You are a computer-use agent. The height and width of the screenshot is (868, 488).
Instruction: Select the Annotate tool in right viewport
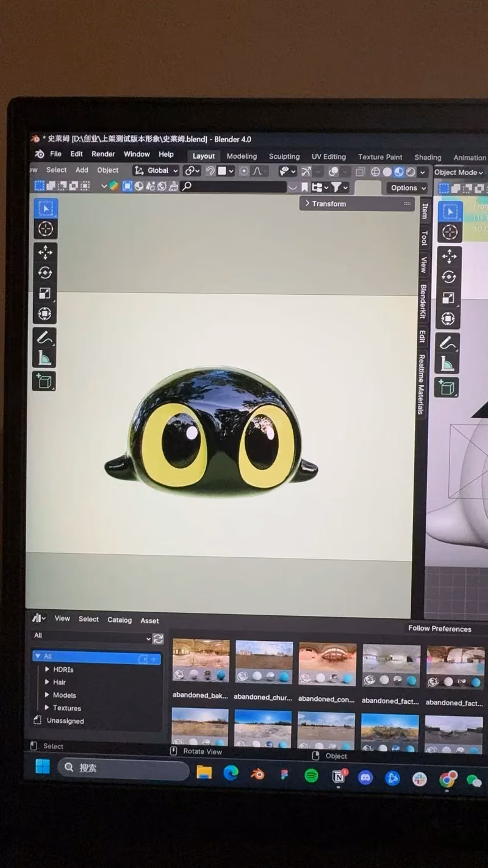448,343
